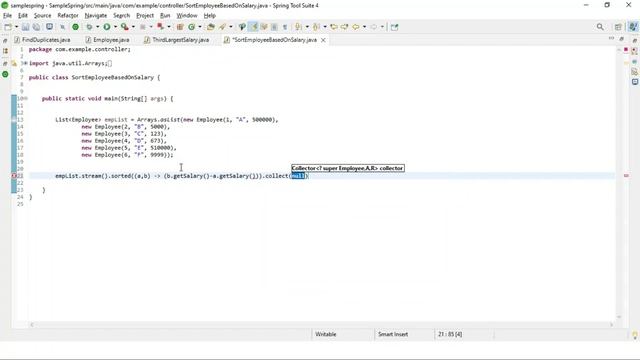640x360 pixels.
Task: Open the Refactor menu
Action: click(x=68, y=16)
